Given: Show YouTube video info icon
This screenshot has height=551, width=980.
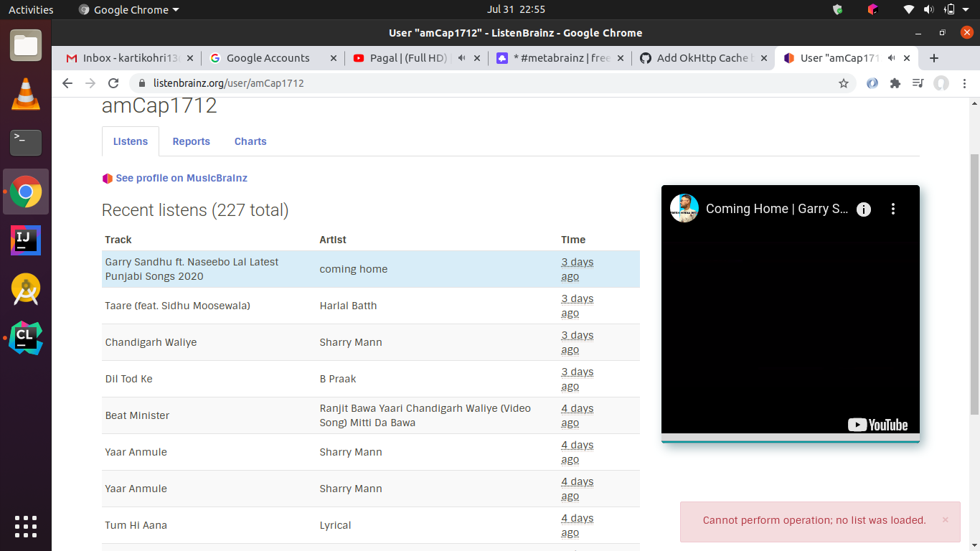Looking at the screenshot, I should (864, 209).
